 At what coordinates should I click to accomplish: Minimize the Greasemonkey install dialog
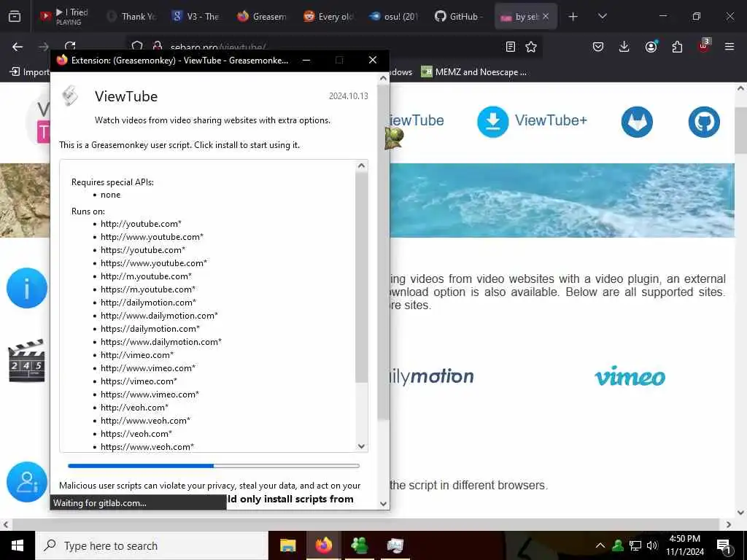tap(306, 60)
